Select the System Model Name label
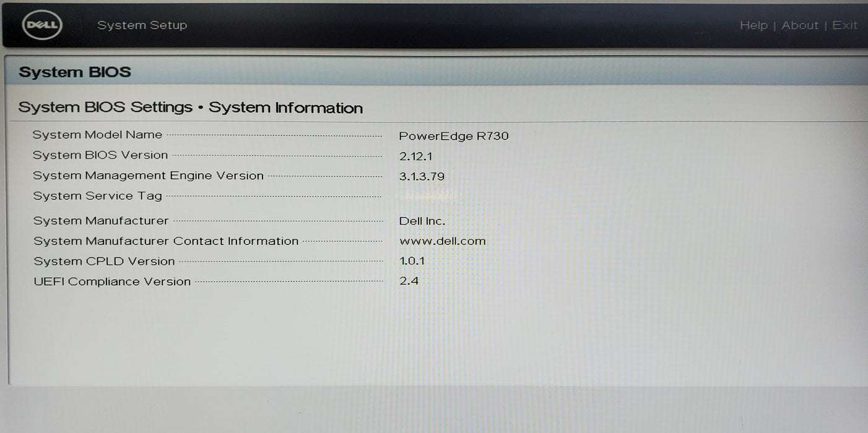 tap(97, 135)
